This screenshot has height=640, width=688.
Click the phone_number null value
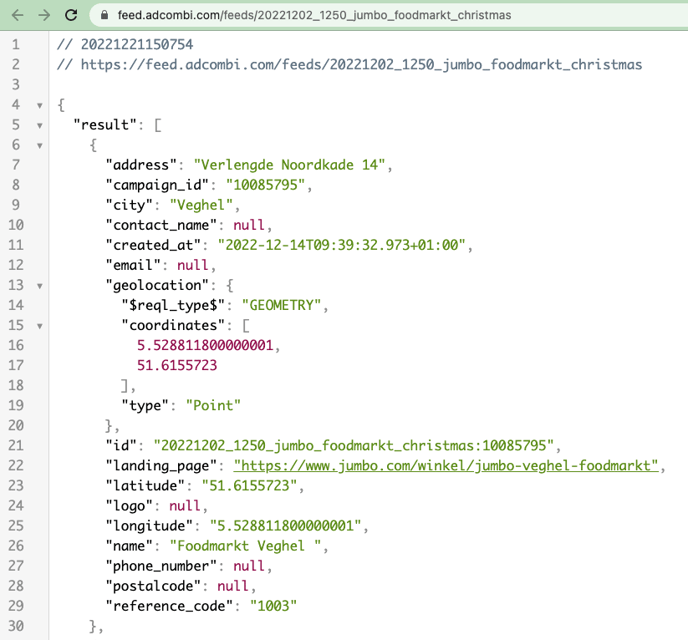[x=249, y=565]
